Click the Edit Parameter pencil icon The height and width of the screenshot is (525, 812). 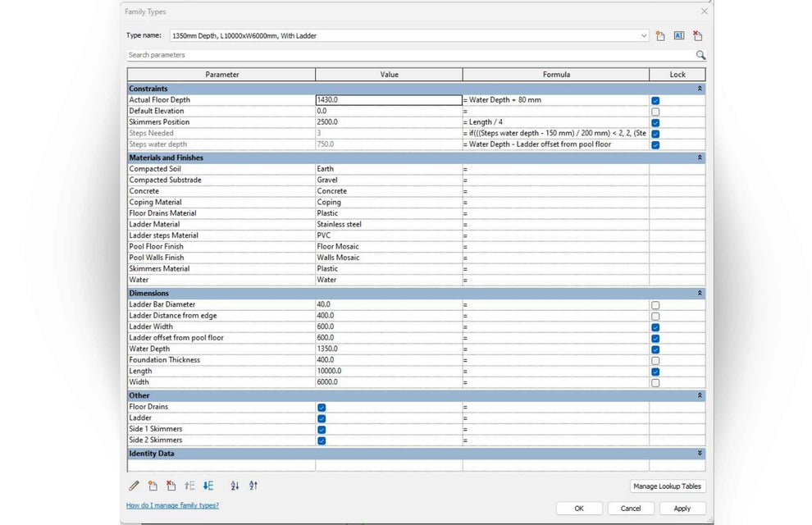pyautogui.click(x=135, y=486)
